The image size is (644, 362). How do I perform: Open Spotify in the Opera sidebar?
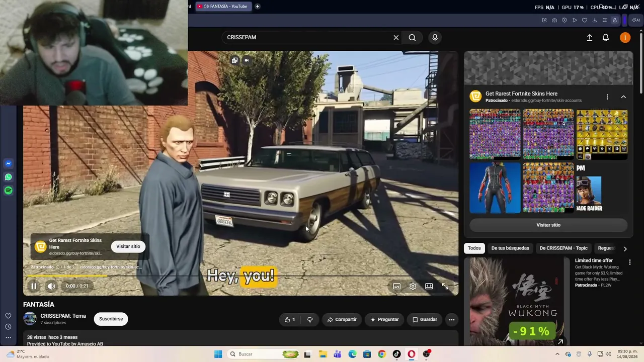tap(8, 191)
